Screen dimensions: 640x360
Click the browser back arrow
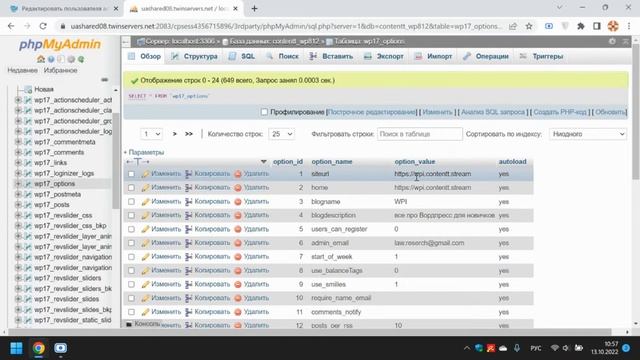tap(11, 26)
